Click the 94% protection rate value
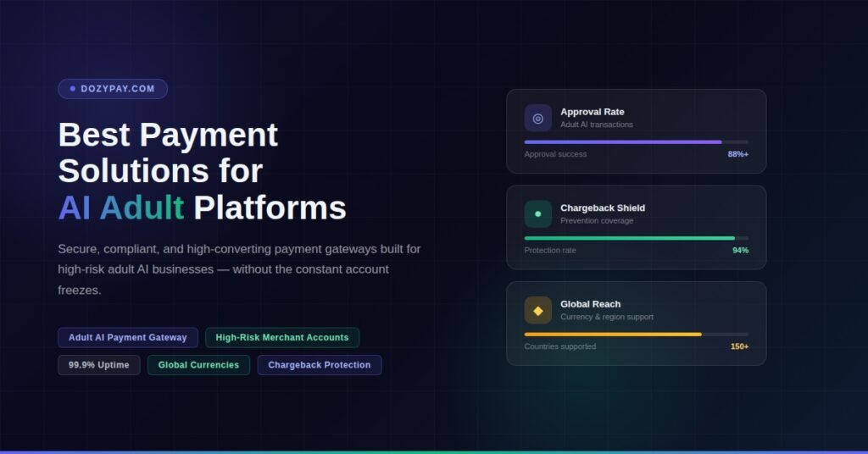868x454 pixels. coord(740,251)
